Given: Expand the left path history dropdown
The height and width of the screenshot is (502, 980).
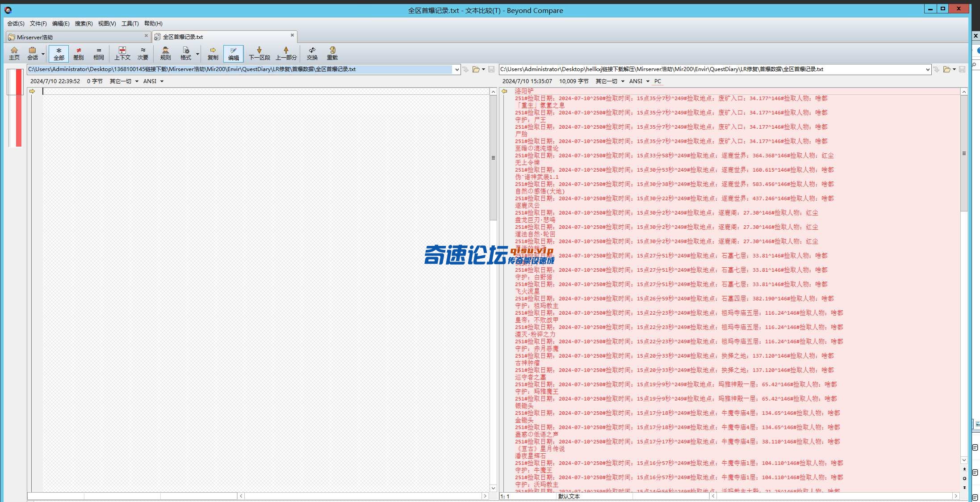Looking at the screenshot, I should pyautogui.click(x=456, y=69).
